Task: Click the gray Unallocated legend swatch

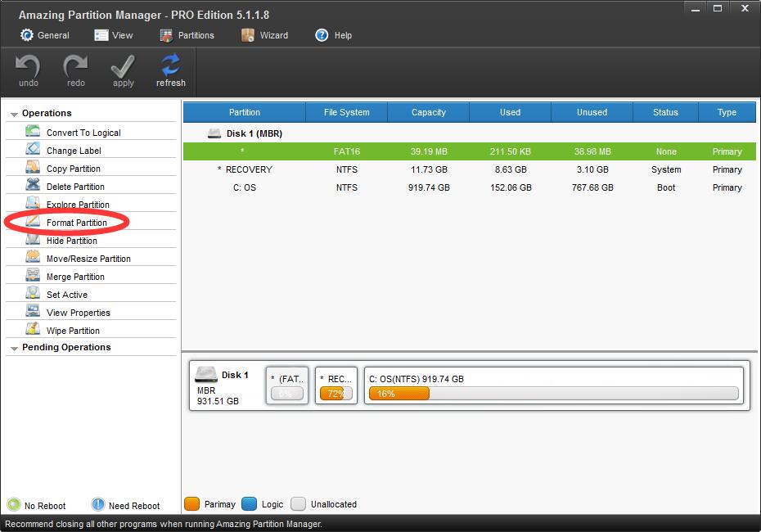Action: click(x=299, y=504)
